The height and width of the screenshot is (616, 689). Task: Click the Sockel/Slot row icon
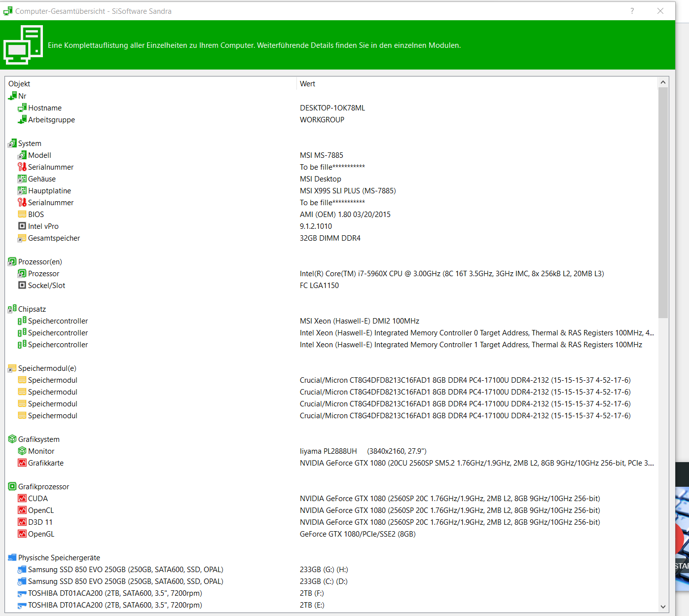[22, 285]
